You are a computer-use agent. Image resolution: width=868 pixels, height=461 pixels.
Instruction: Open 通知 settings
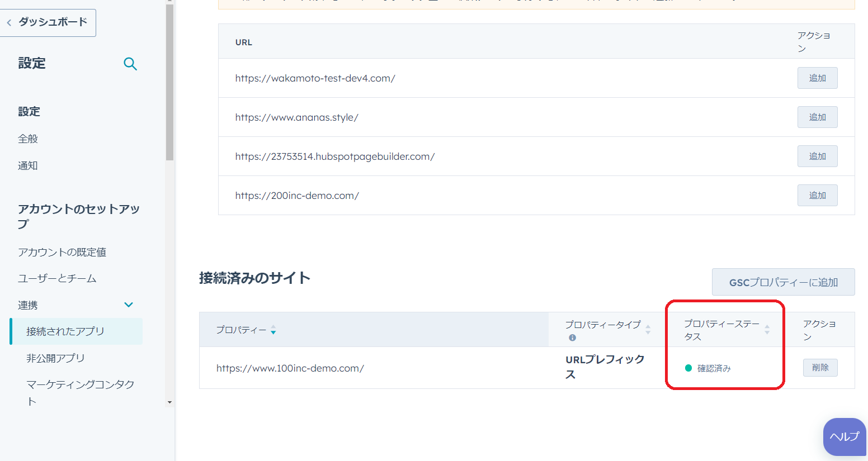click(28, 165)
